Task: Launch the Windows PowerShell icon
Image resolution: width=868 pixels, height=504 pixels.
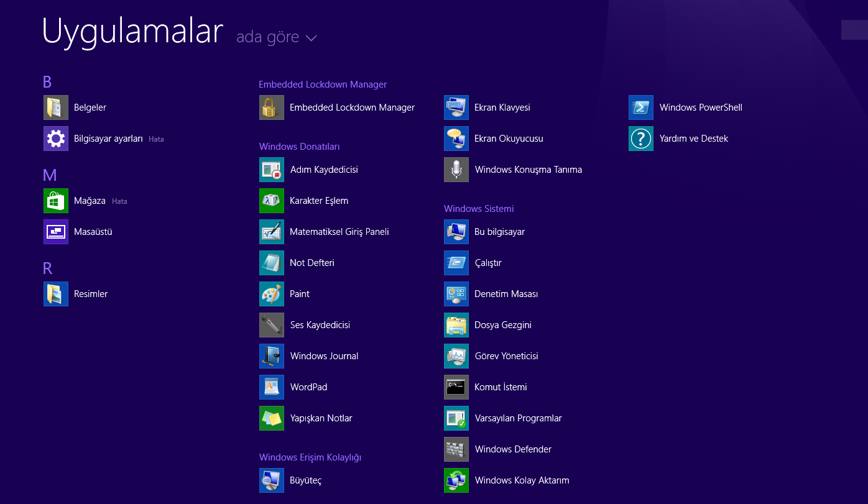Action: [641, 108]
